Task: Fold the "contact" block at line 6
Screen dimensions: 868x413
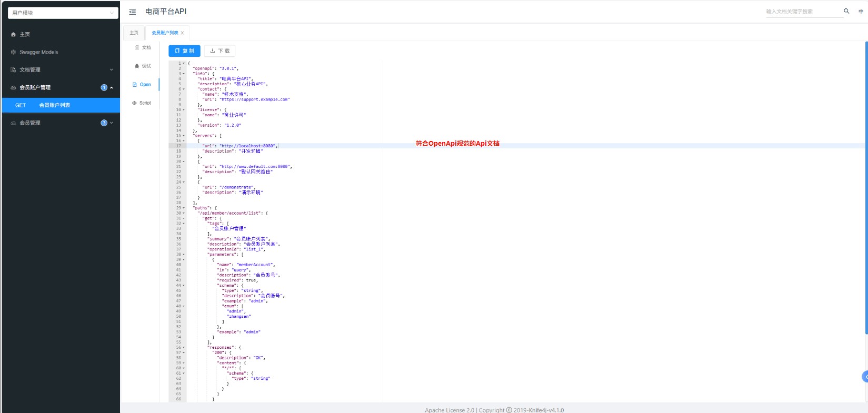Action: coord(184,89)
